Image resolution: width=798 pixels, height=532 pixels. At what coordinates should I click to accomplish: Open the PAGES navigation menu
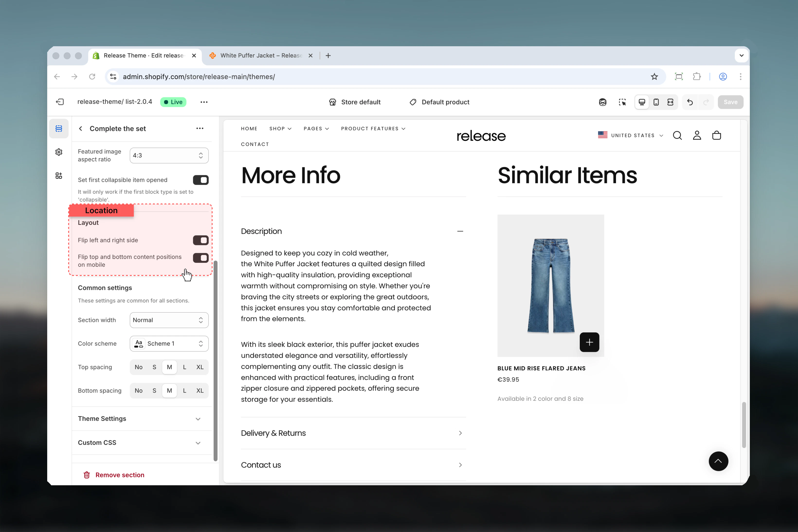316,128
